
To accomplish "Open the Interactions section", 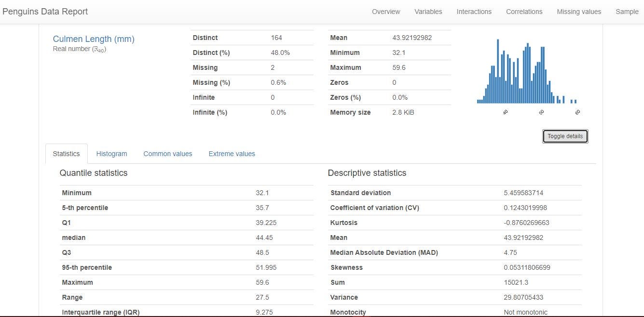I will [474, 11].
